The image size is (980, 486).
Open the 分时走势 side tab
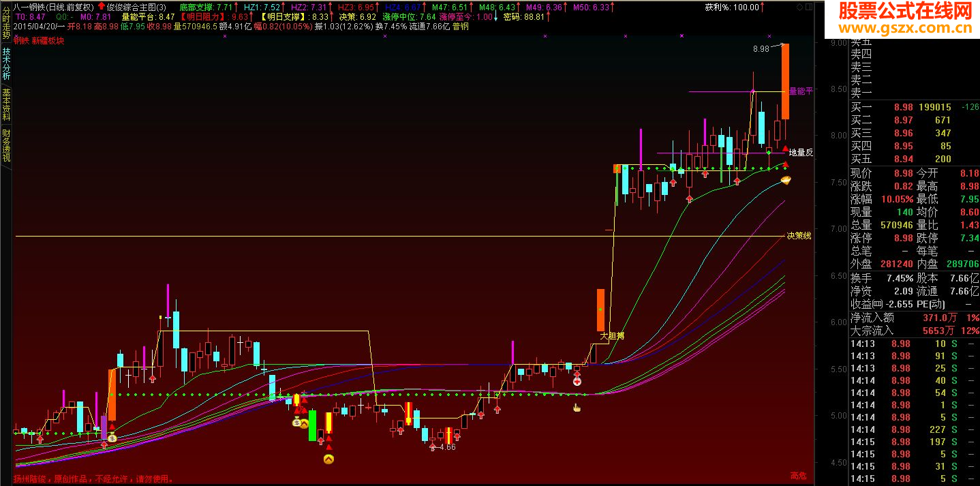[x=6, y=23]
